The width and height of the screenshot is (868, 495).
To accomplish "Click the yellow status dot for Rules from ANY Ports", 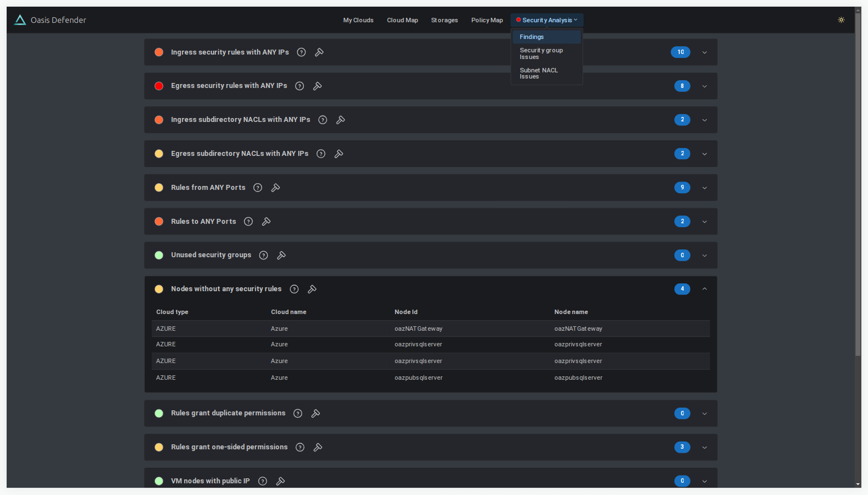I will (x=159, y=188).
